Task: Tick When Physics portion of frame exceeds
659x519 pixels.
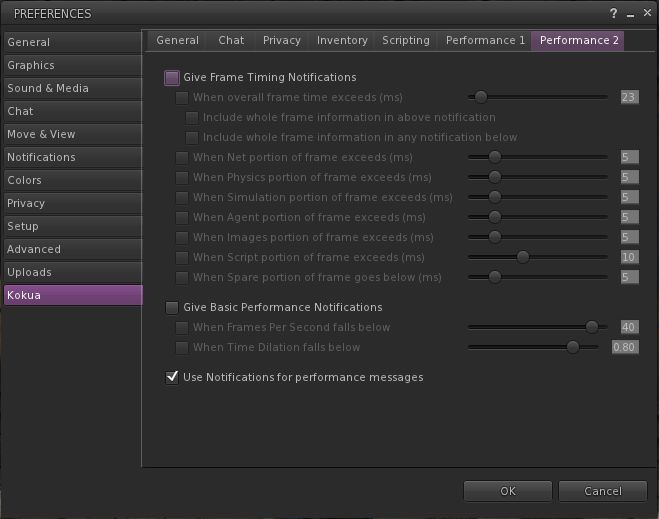Action: pos(181,177)
